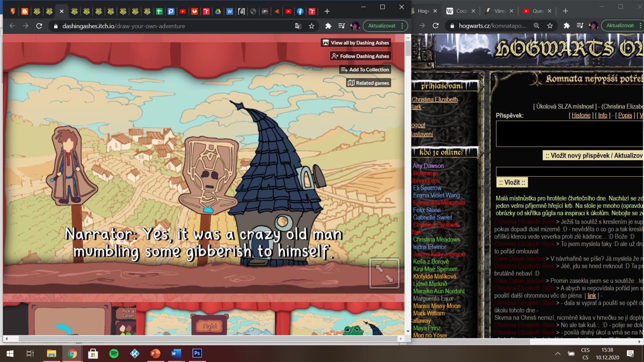The width and height of the screenshot is (644, 362).
Task: Go back in the itch.io window
Action: [12, 26]
